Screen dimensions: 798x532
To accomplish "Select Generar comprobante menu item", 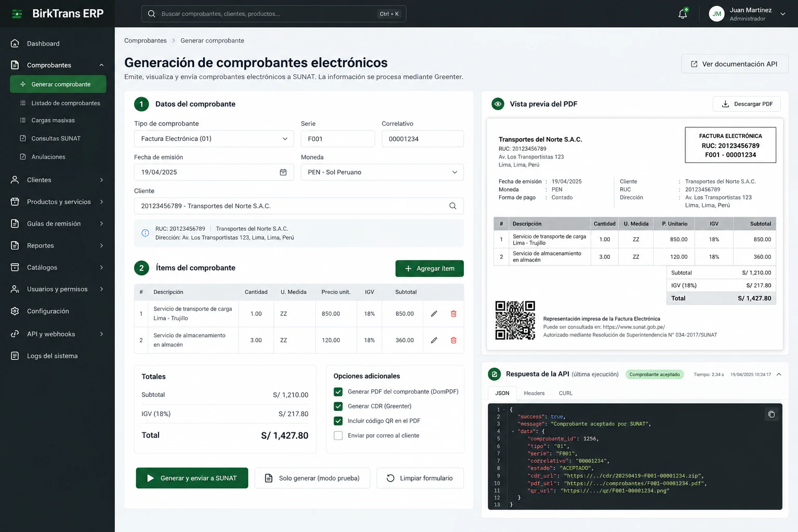I will [x=58, y=84].
